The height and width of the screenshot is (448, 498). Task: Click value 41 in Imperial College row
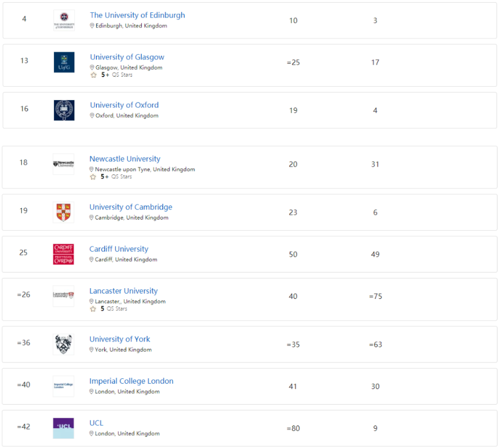[x=293, y=387]
